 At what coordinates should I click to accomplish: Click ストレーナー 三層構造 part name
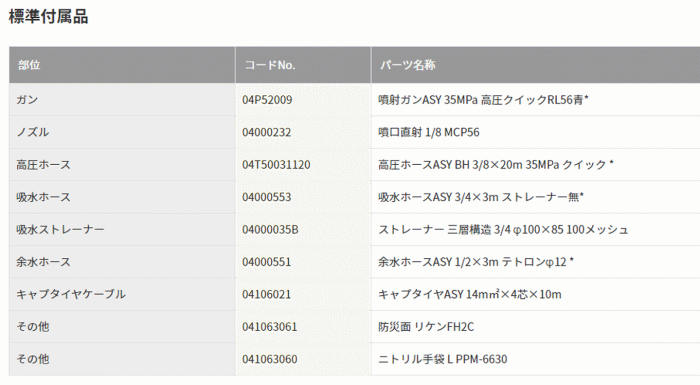[x=503, y=230]
